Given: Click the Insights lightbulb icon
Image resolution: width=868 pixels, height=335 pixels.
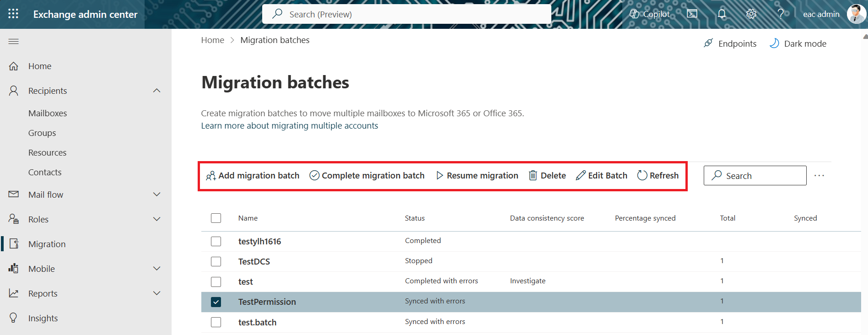Looking at the screenshot, I should pyautogui.click(x=14, y=318).
